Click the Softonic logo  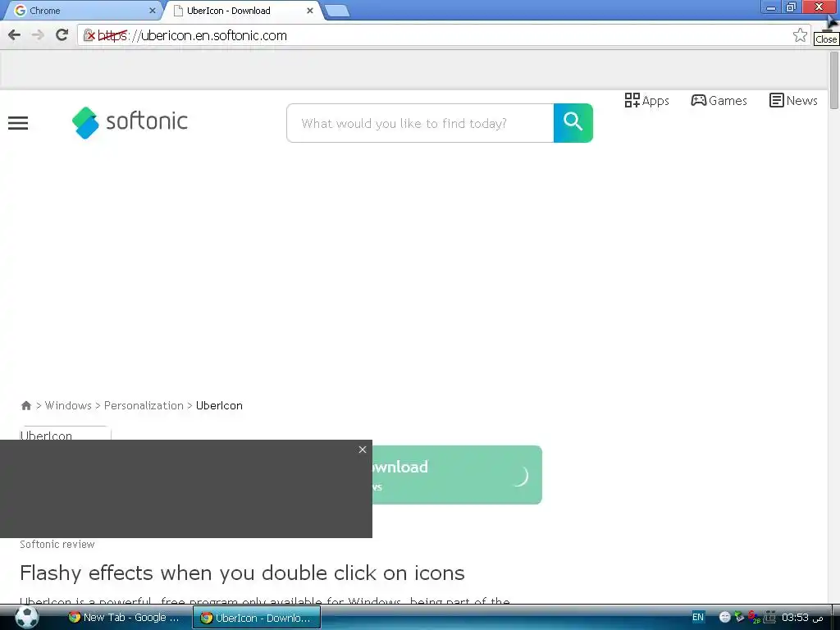[130, 123]
